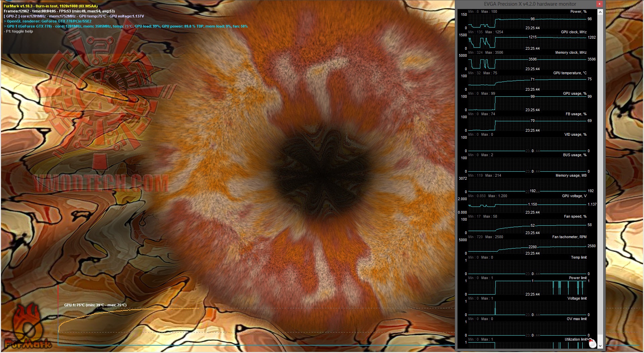Click the "VID usage, %" graph label
The image size is (644, 353).
(x=575, y=134)
